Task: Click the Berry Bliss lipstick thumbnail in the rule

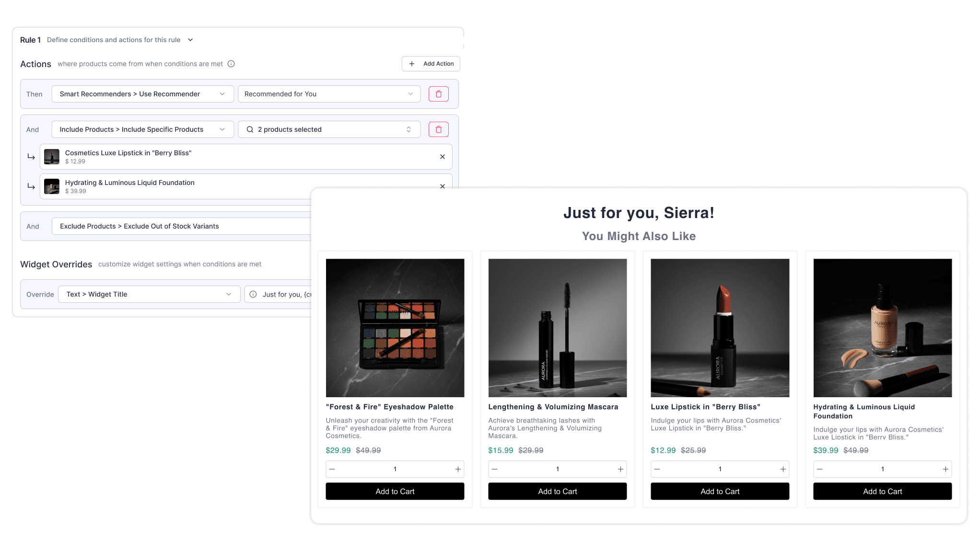Action: click(x=51, y=157)
